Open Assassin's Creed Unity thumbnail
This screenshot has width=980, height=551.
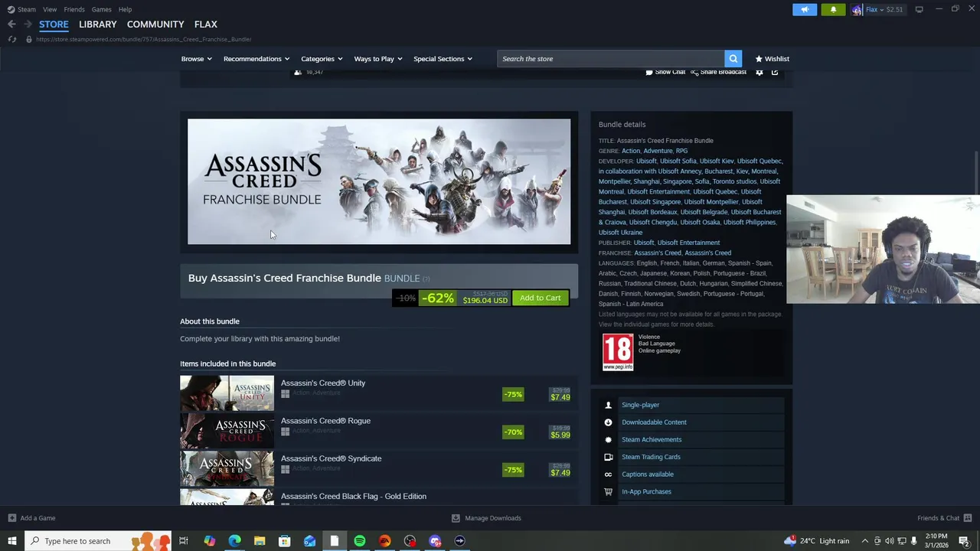227,393
